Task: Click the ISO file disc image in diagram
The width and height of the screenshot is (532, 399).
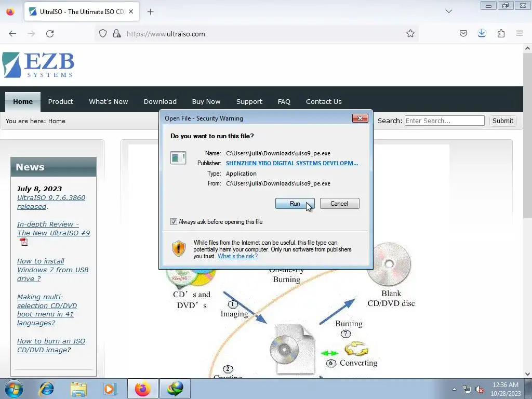Action: (x=292, y=349)
